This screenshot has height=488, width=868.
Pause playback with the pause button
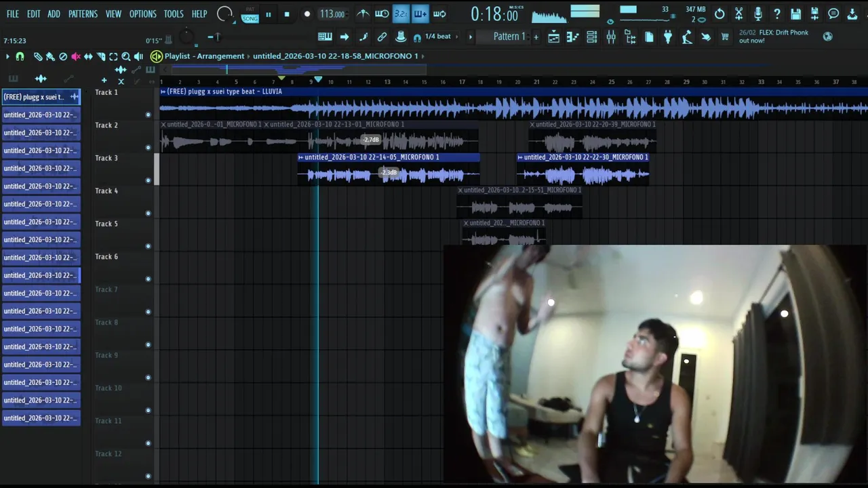tap(269, 14)
